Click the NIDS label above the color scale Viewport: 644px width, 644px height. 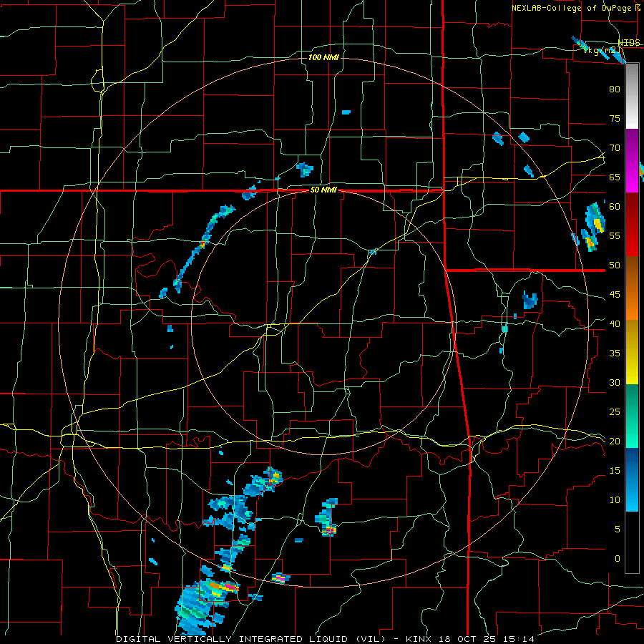click(x=629, y=43)
